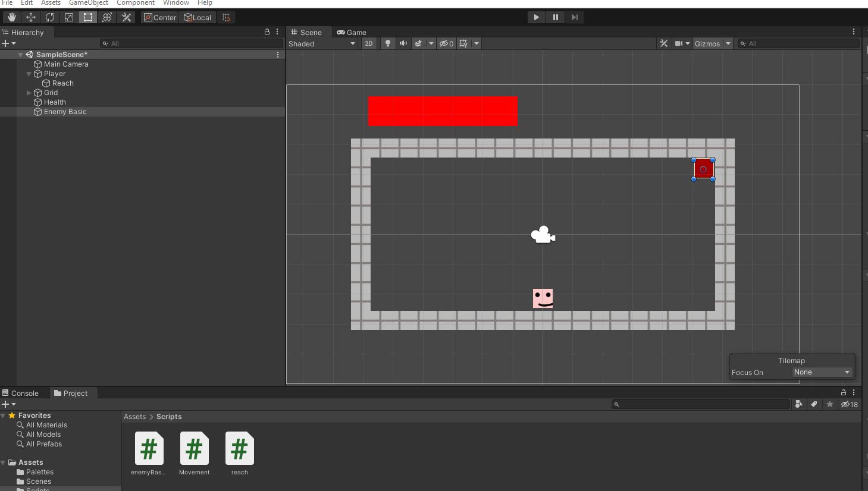This screenshot has height=491, width=868.
Task: Click the Scene view search field
Action: point(798,43)
